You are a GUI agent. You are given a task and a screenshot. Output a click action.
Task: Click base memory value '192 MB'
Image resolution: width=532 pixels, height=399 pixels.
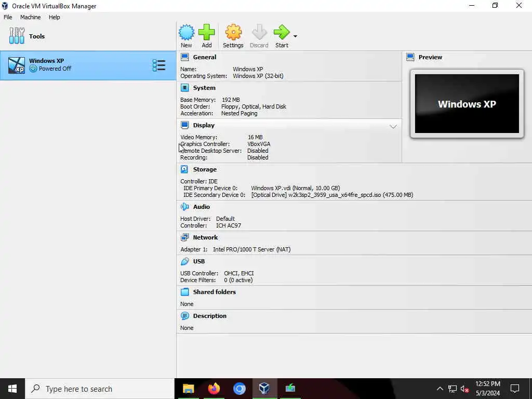[231, 100]
